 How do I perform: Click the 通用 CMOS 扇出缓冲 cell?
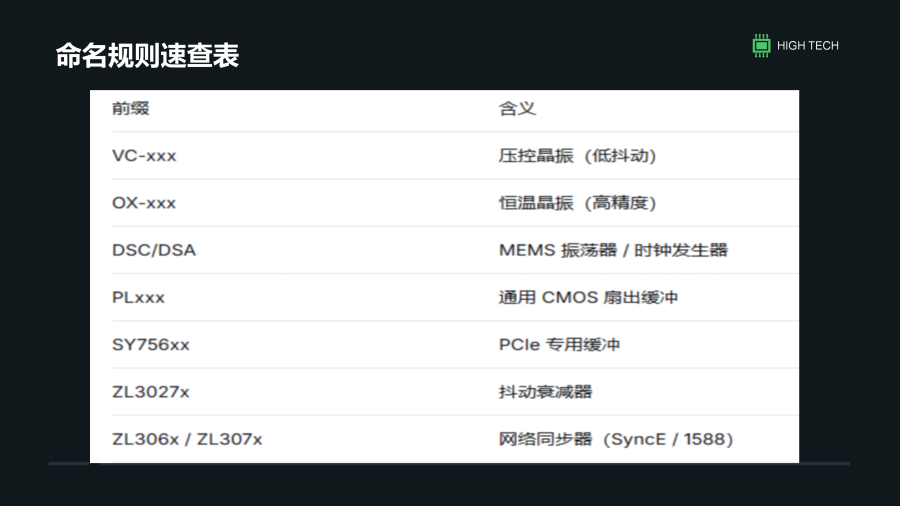588,298
